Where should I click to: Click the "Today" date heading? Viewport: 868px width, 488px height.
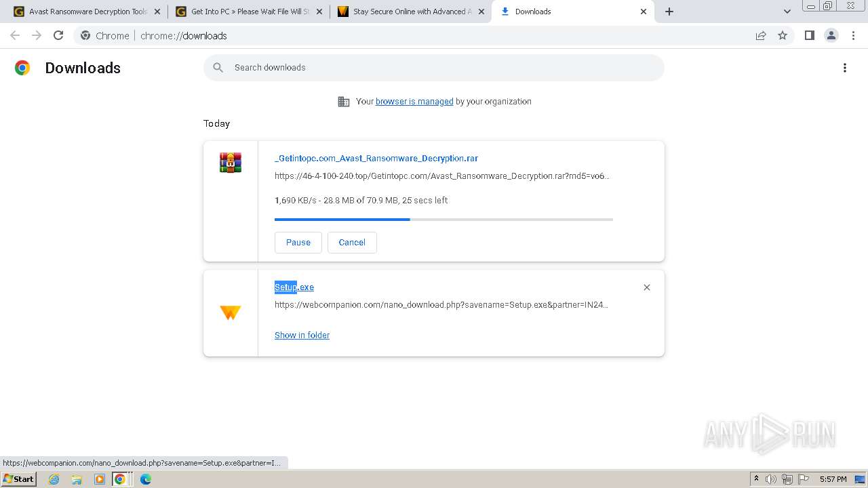(216, 123)
